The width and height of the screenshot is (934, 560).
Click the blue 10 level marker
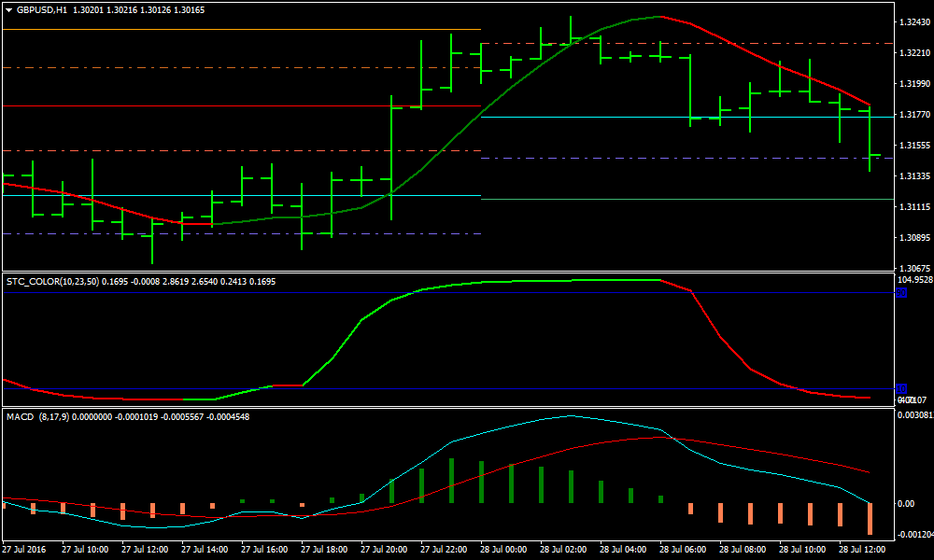(901, 388)
